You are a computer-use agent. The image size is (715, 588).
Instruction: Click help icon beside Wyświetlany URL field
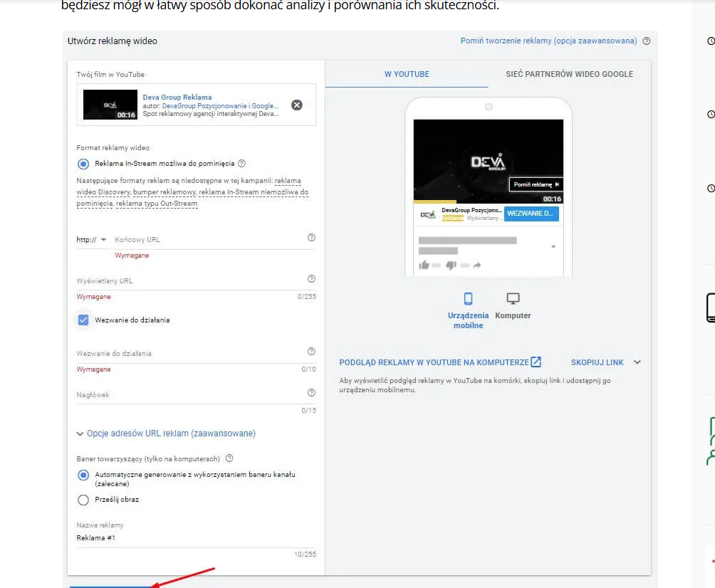click(311, 279)
